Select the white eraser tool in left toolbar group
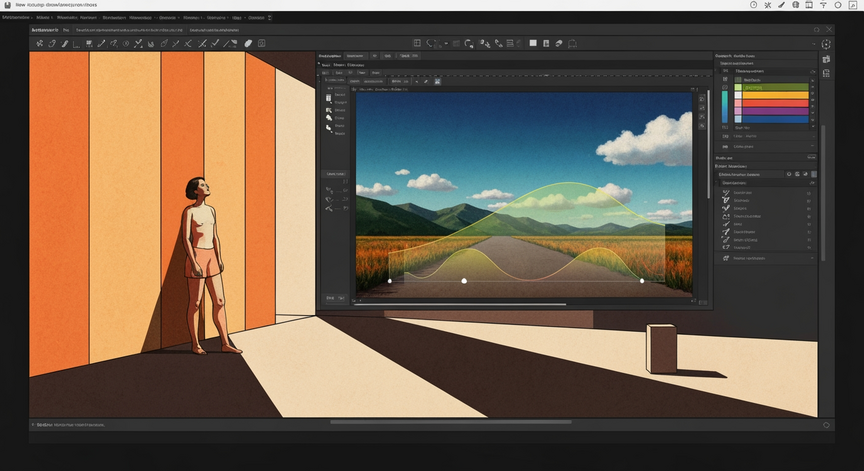Screen dimensions: 864x471 coord(248,43)
